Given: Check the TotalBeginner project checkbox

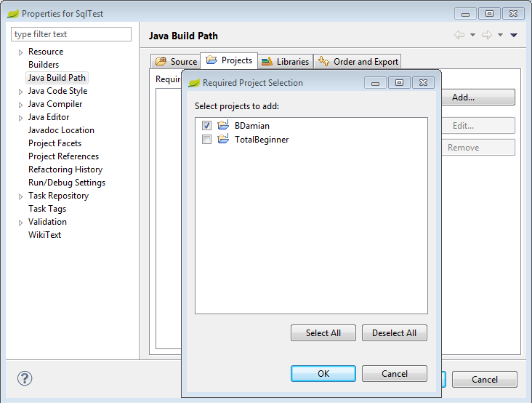Looking at the screenshot, I should [x=206, y=139].
